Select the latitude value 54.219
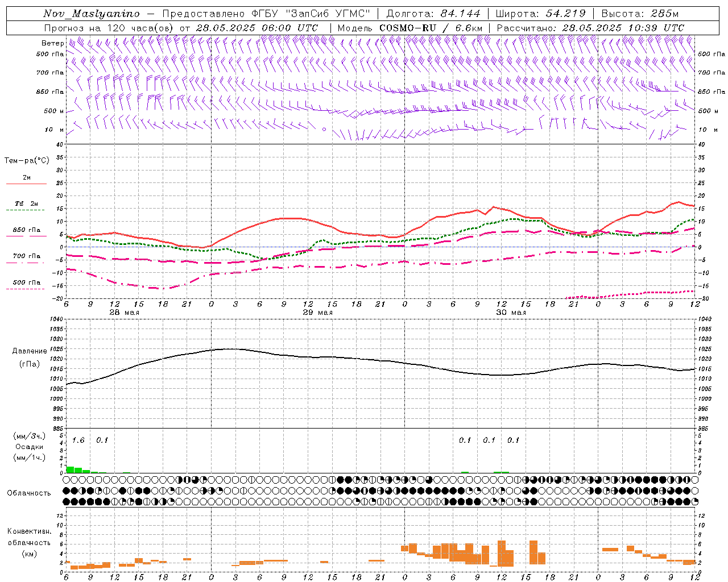 coord(565,14)
